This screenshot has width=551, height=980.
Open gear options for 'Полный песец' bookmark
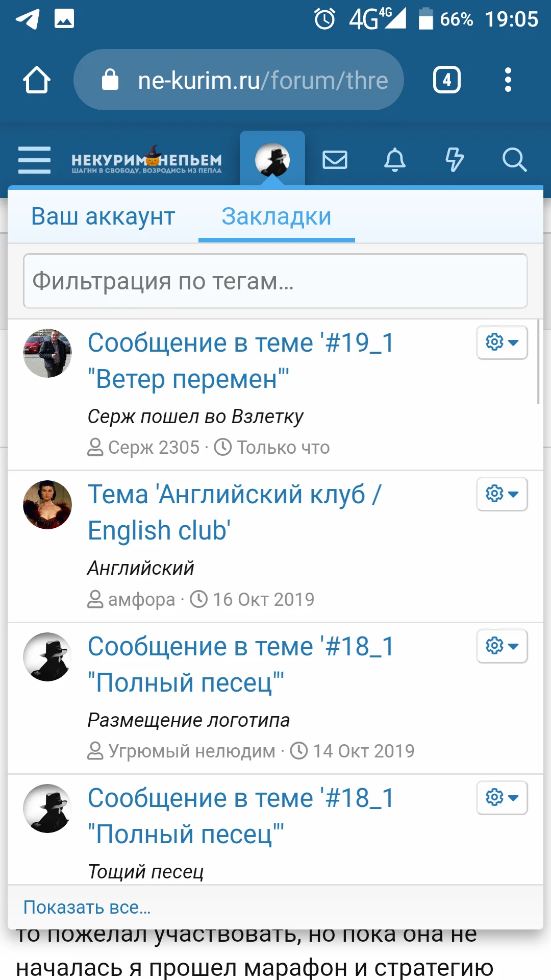tap(502, 646)
